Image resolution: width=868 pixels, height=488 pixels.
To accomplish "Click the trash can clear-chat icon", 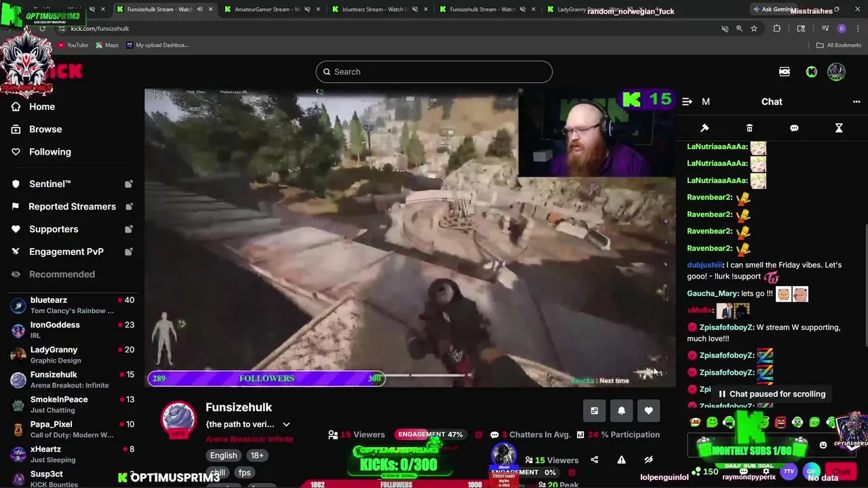I will (749, 128).
